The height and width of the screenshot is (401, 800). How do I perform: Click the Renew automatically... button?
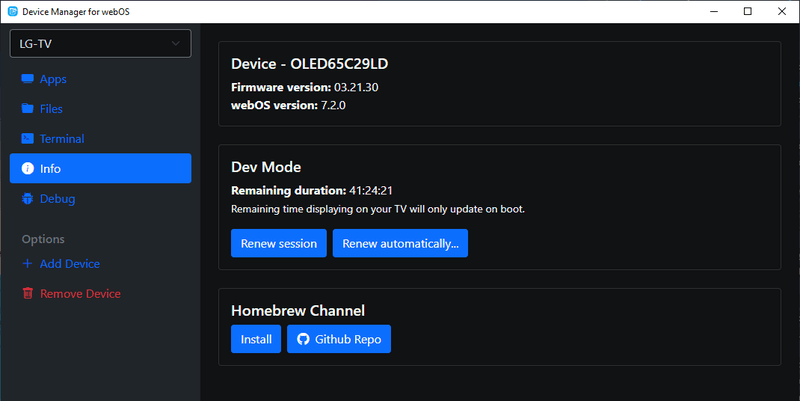[x=400, y=243]
